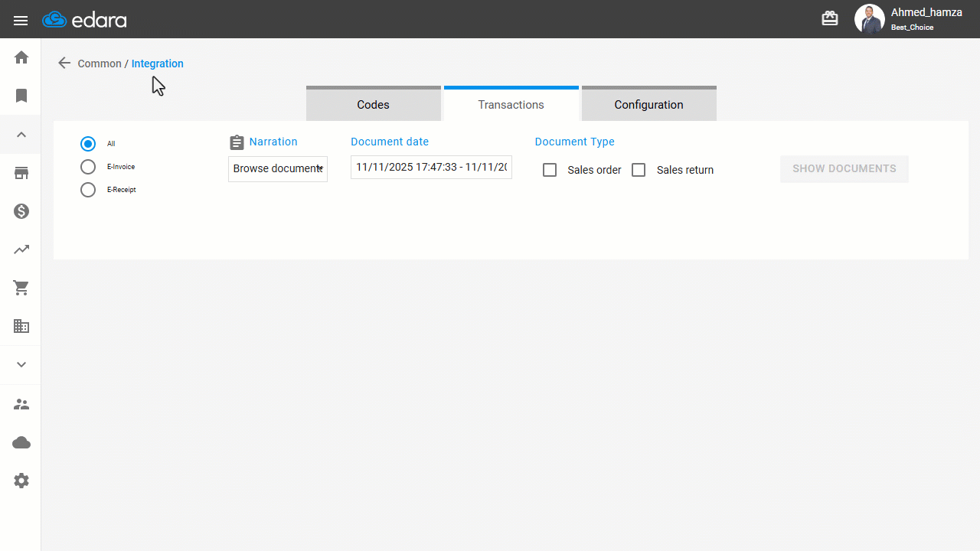Screen dimensions: 980x551
Task: Open the Browse documents dropdown
Action: tap(278, 168)
